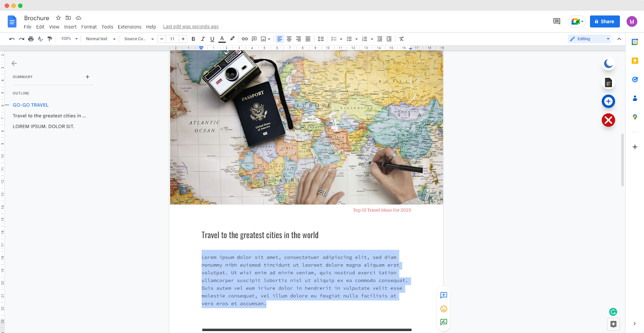Toggle bold formatting
The image size is (644, 333).
193,39
